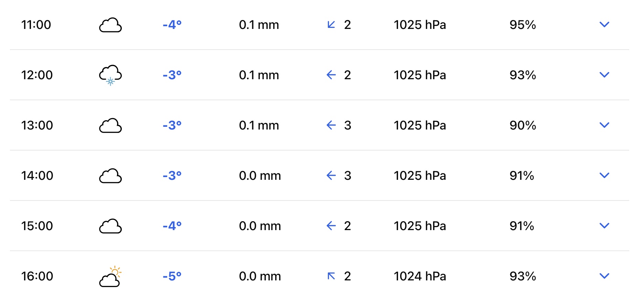Expand the 16:00 forecast row
Viewport: 644px width, 299px height.
coord(604,276)
